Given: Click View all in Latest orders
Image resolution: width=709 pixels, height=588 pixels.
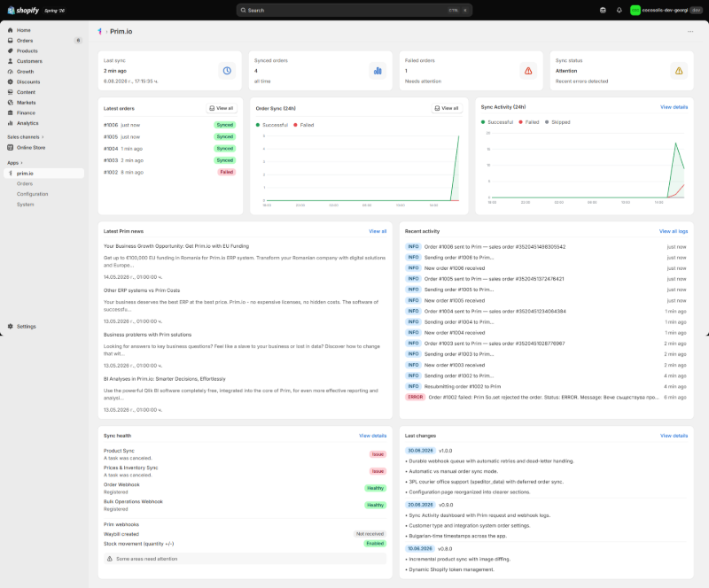Looking at the screenshot, I should [x=222, y=108].
